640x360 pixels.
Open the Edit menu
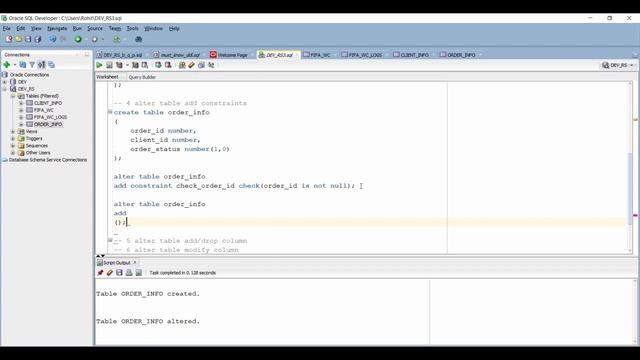pyautogui.click(x=21, y=29)
